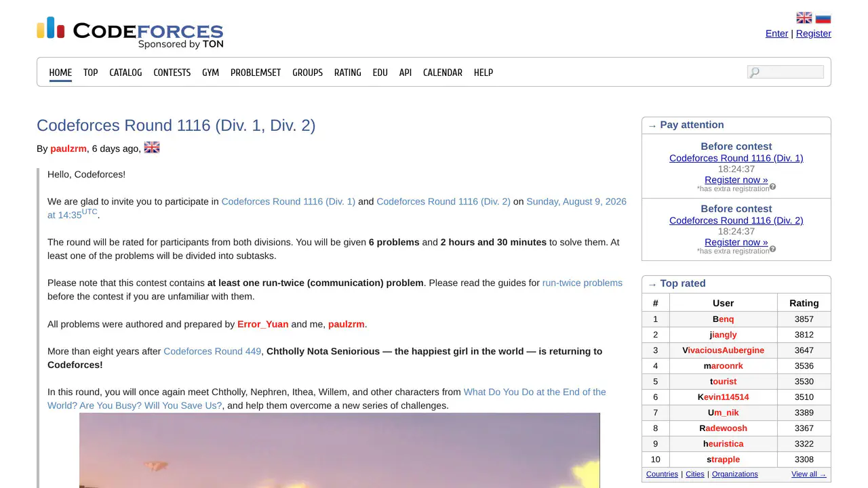
Task: Open the CONTESTS menu item
Action: (x=172, y=73)
